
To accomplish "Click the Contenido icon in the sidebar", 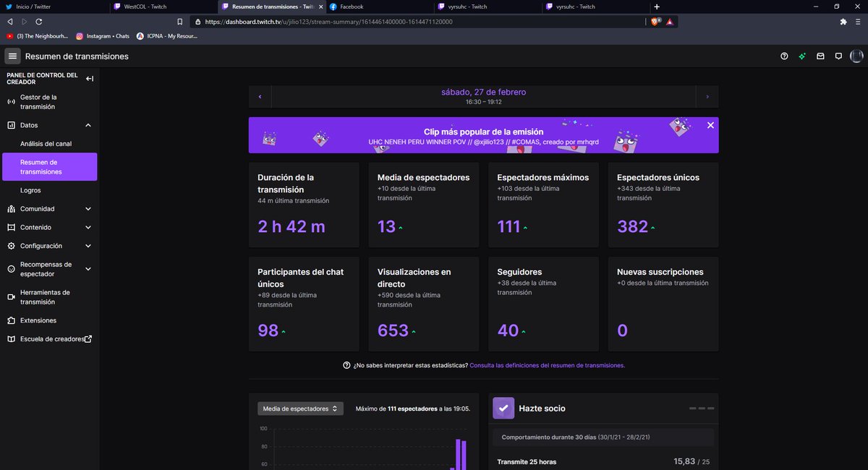I will point(12,227).
